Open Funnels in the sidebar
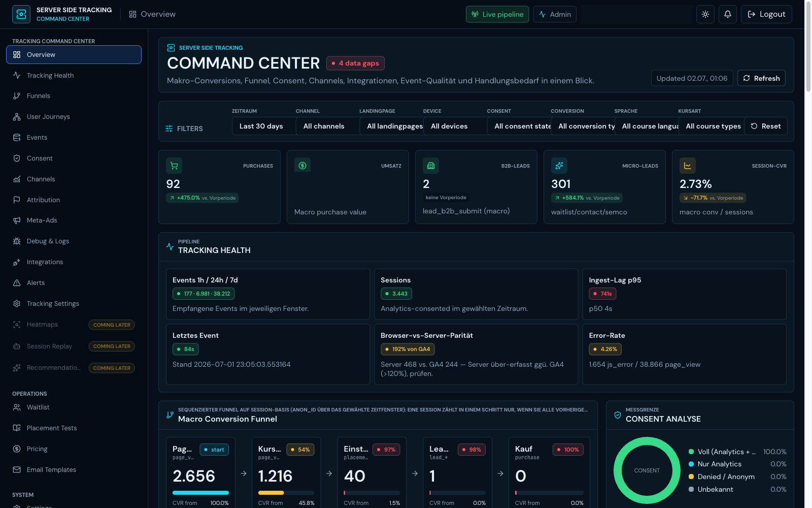This screenshot has width=812, height=508. point(74,96)
